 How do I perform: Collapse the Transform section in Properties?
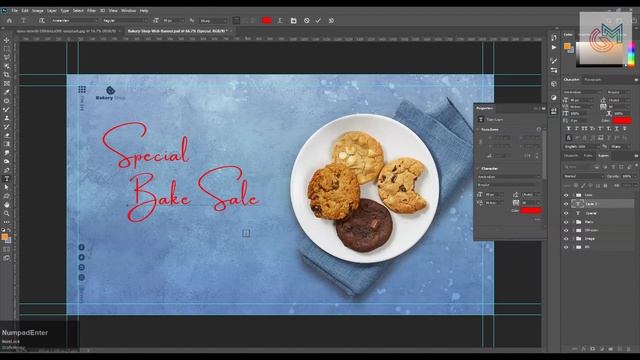coord(478,129)
